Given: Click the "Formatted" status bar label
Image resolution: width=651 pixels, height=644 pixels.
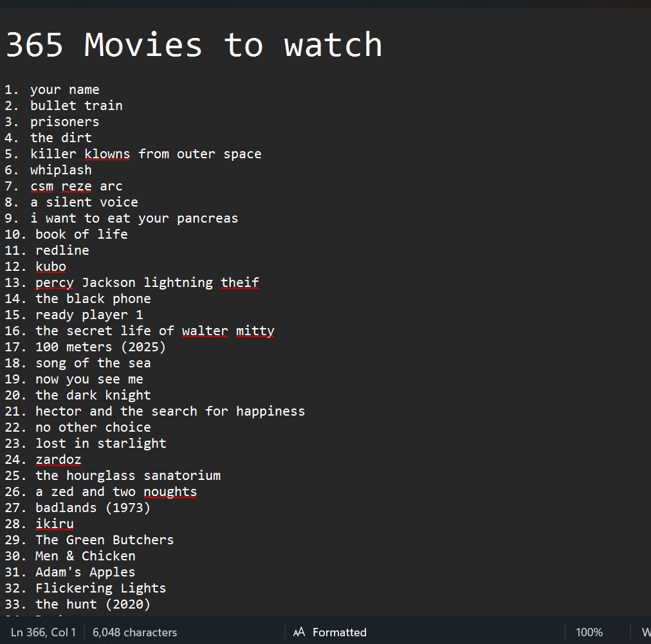Looking at the screenshot, I should click(x=340, y=632).
